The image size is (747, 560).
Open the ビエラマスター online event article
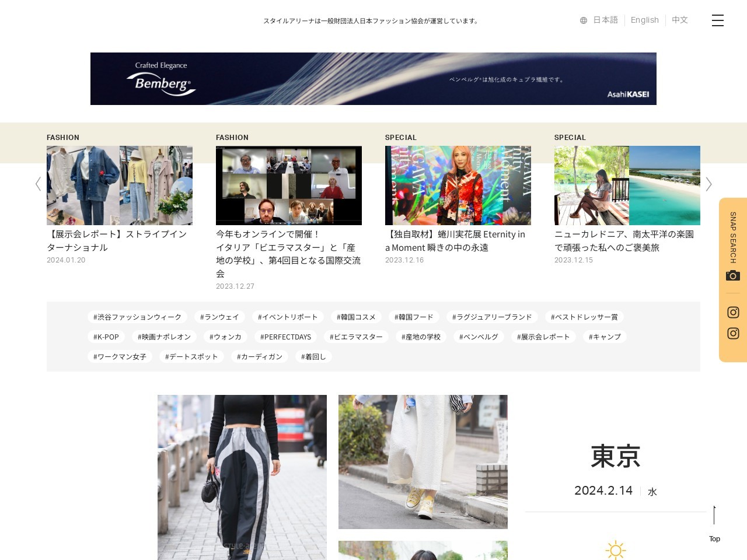[288, 253]
